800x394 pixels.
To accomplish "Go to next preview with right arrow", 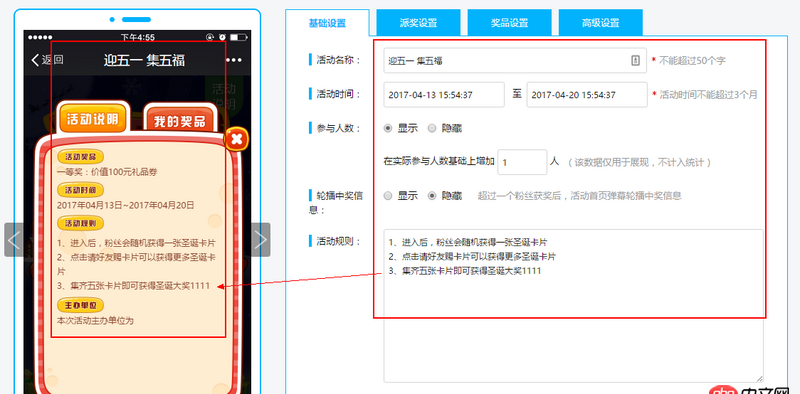I will (260, 239).
